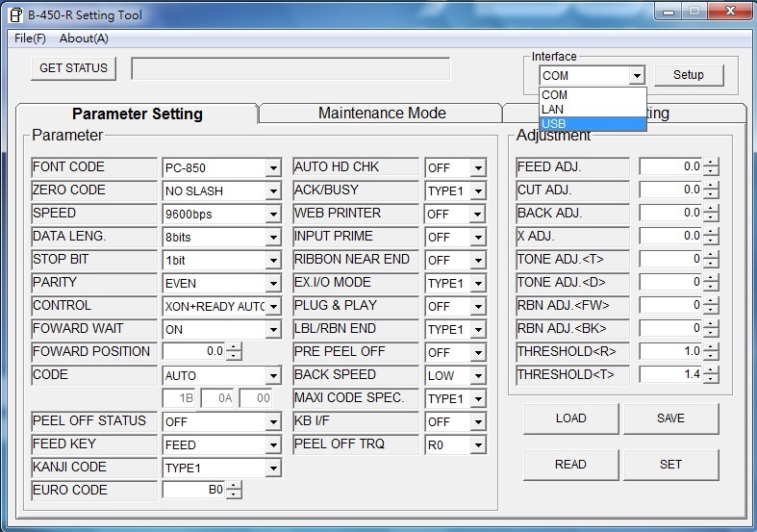Decrease the THRESHOLD<T> value with down arrow
This screenshot has height=532, width=757.
click(711, 379)
